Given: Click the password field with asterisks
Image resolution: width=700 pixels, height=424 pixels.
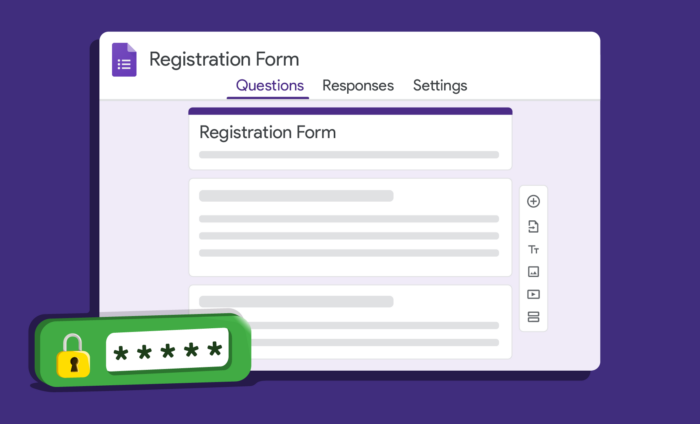Looking at the screenshot, I should click(x=167, y=352).
